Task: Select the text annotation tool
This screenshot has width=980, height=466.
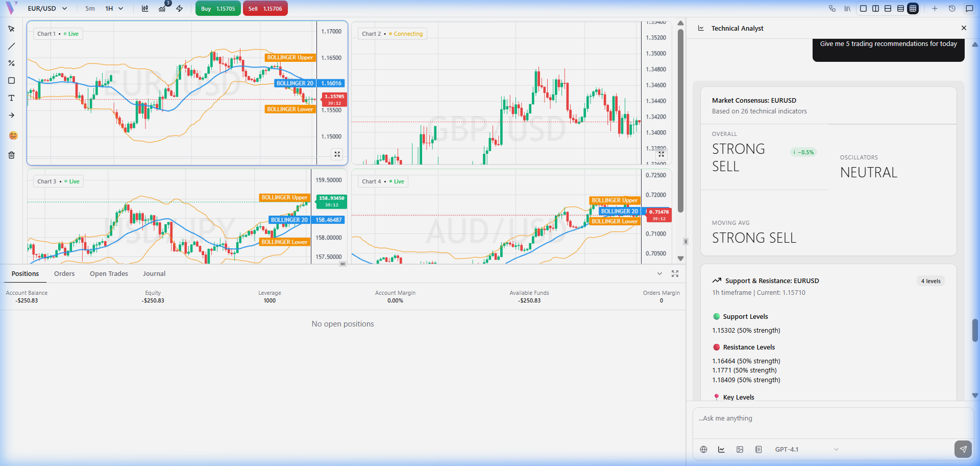Action: [11, 98]
